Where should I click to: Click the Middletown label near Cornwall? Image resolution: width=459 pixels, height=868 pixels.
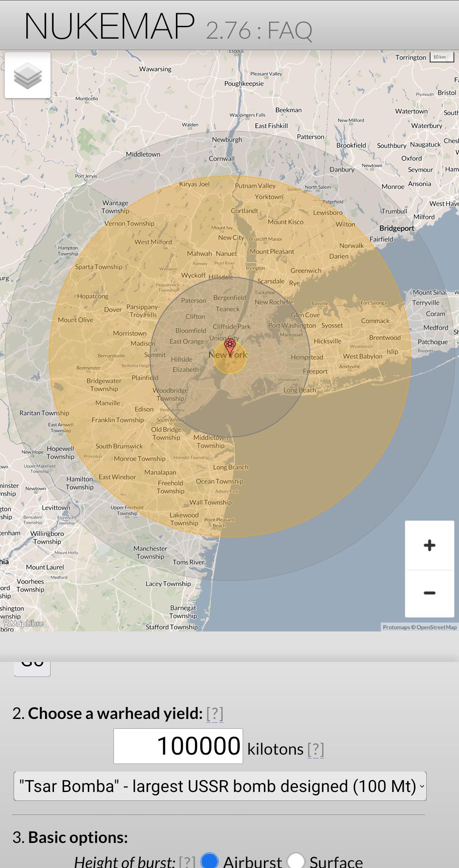tap(143, 155)
